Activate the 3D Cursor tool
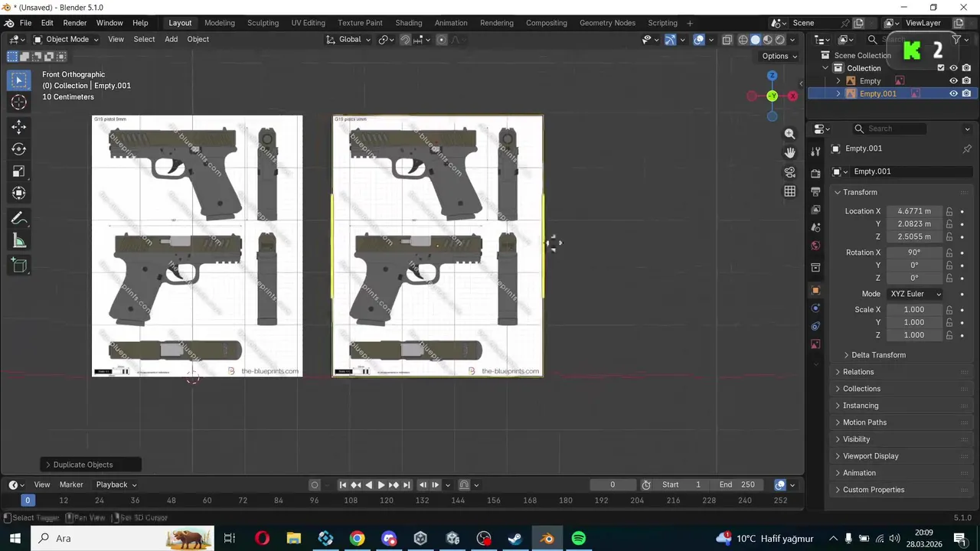 tap(19, 102)
